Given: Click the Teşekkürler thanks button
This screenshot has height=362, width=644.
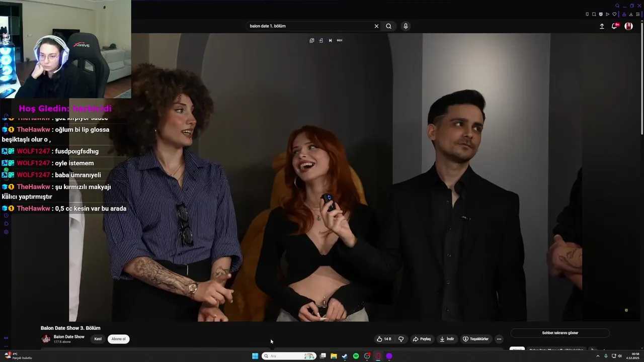Looking at the screenshot, I should [x=475, y=339].
